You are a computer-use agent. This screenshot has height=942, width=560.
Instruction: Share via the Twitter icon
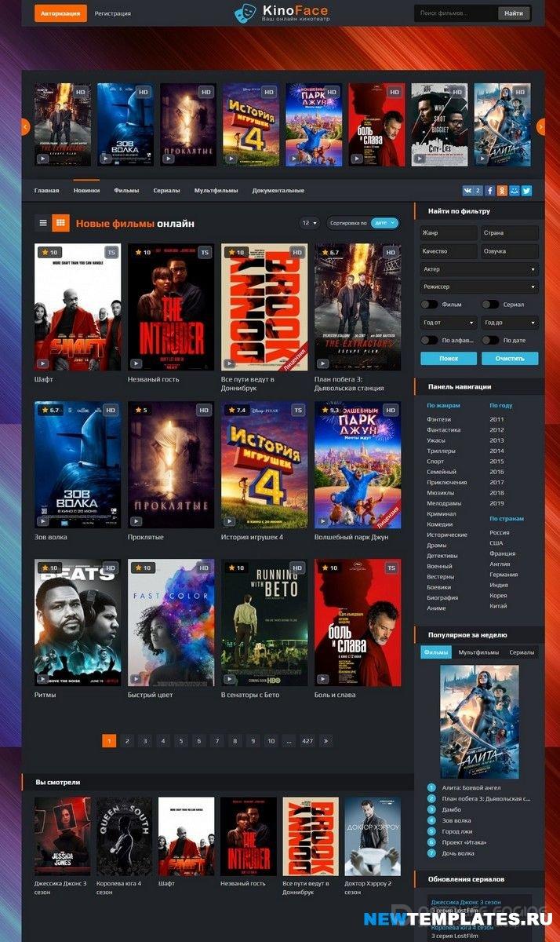[527, 190]
